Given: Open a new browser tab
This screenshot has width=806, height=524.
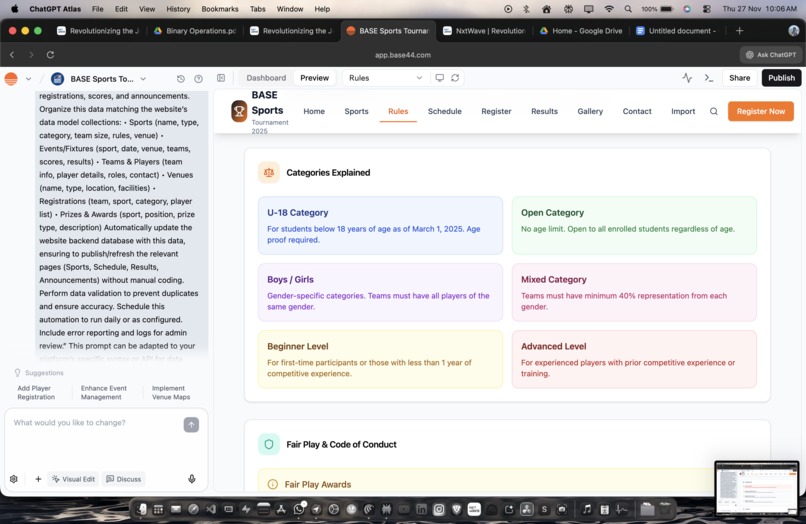Looking at the screenshot, I should point(739,31).
